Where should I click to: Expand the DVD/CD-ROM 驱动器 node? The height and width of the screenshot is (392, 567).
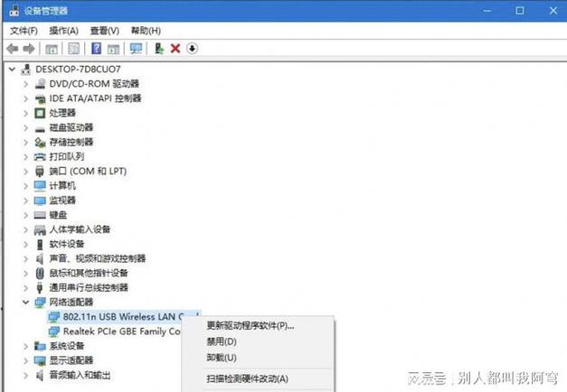coord(25,84)
